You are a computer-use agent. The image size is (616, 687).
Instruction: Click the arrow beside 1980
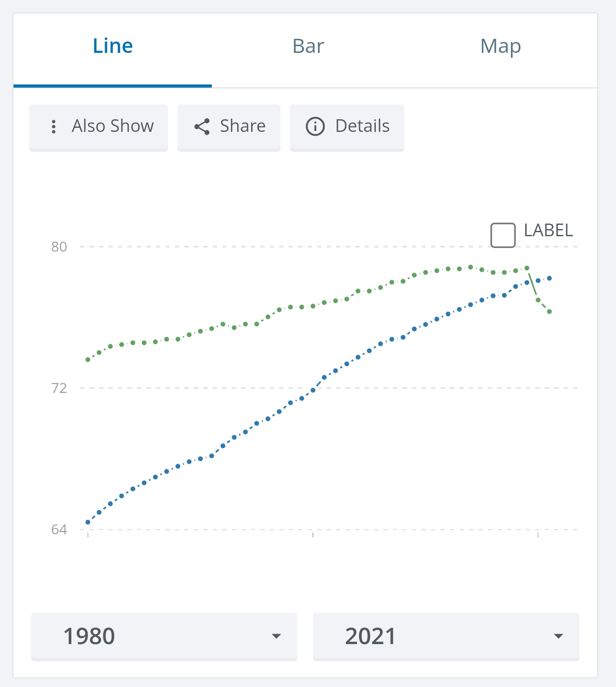[x=276, y=636]
